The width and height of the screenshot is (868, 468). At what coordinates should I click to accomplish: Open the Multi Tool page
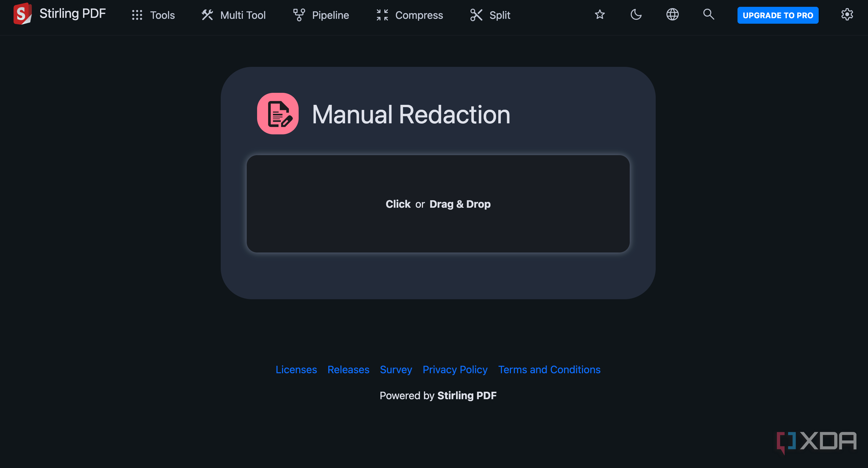(x=233, y=15)
